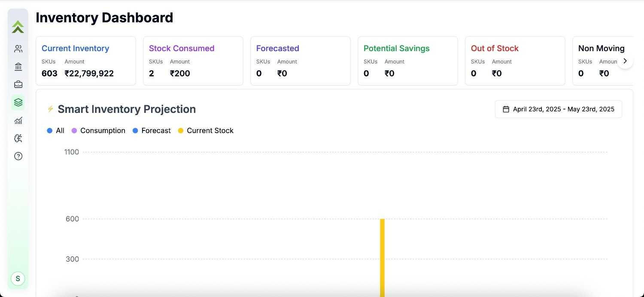Click the yellow Current Stock bar
The width and height of the screenshot is (644, 297).
382,257
